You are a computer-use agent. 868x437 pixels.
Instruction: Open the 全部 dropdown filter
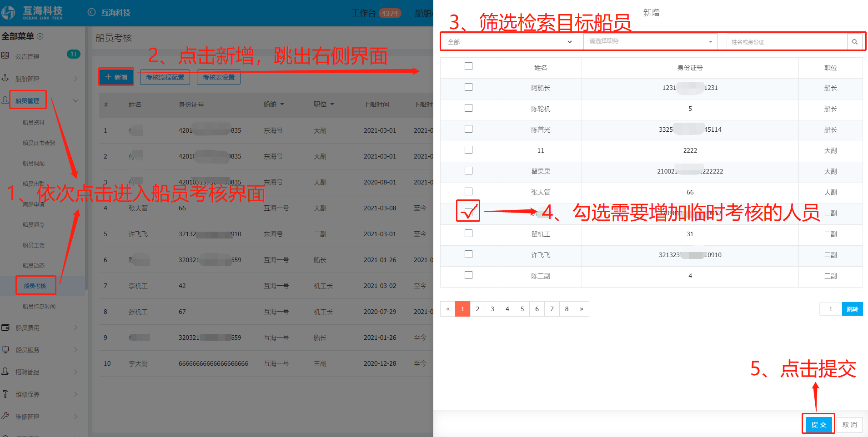(508, 42)
